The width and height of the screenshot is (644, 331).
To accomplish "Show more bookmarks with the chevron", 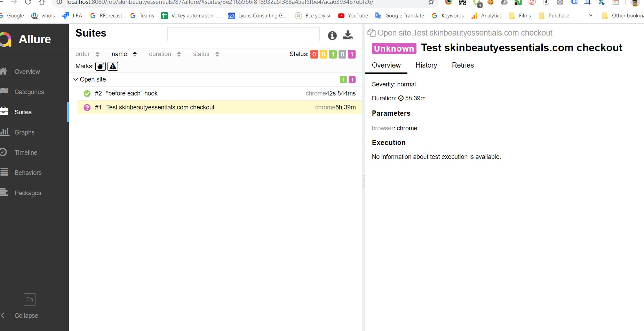I will [590, 15].
